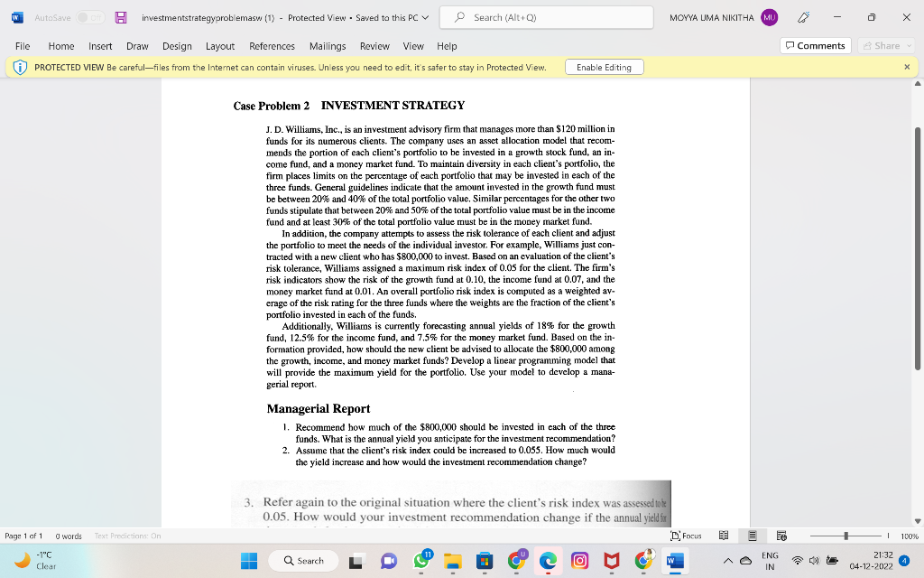924x578 pixels.
Task: Open Microsoft Store from taskbar
Action: click(x=485, y=561)
